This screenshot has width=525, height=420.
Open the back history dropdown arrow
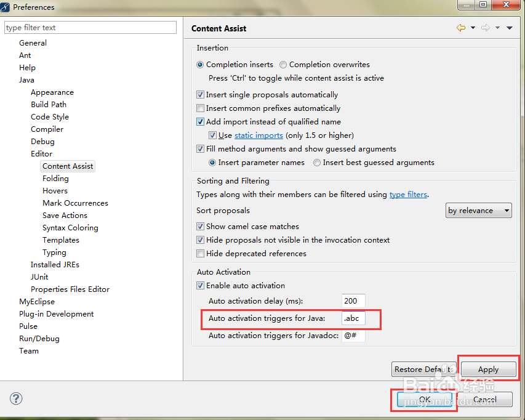click(473, 28)
